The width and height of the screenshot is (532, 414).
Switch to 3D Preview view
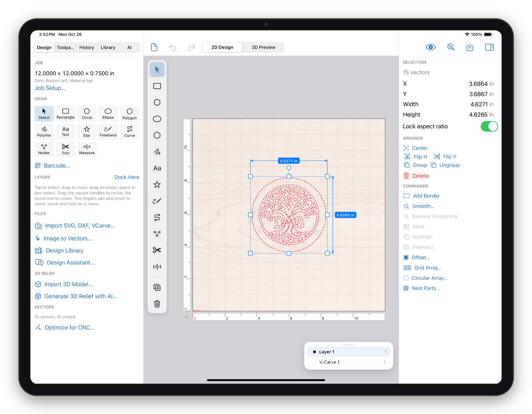263,47
